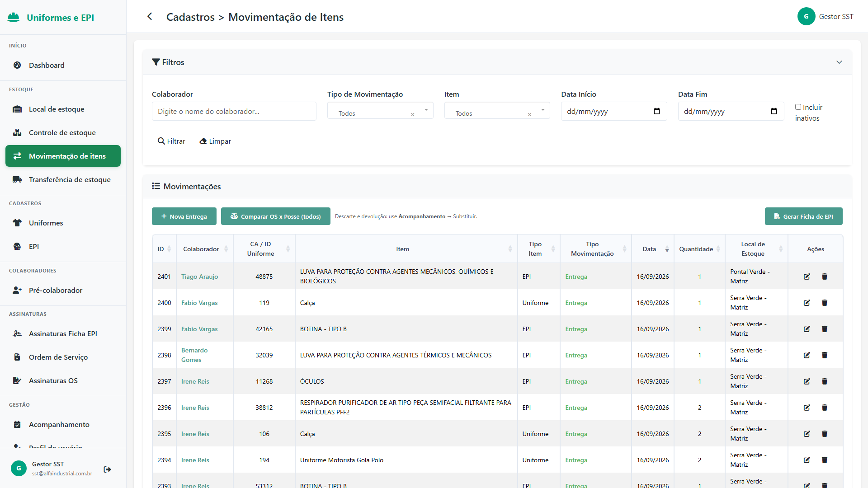Click the Gestor SST avatar in header
This screenshot has width=868, height=488.
tap(806, 16)
